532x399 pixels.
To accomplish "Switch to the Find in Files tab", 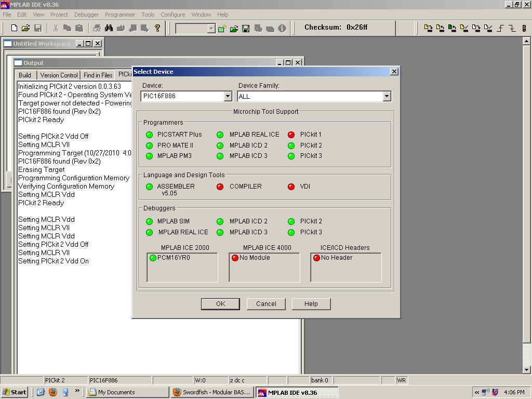I will point(98,75).
